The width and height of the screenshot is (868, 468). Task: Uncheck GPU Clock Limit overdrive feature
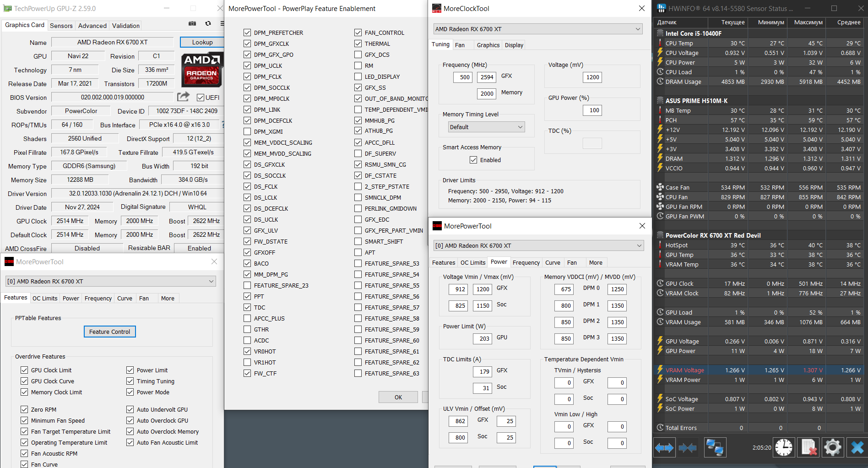[24, 370]
